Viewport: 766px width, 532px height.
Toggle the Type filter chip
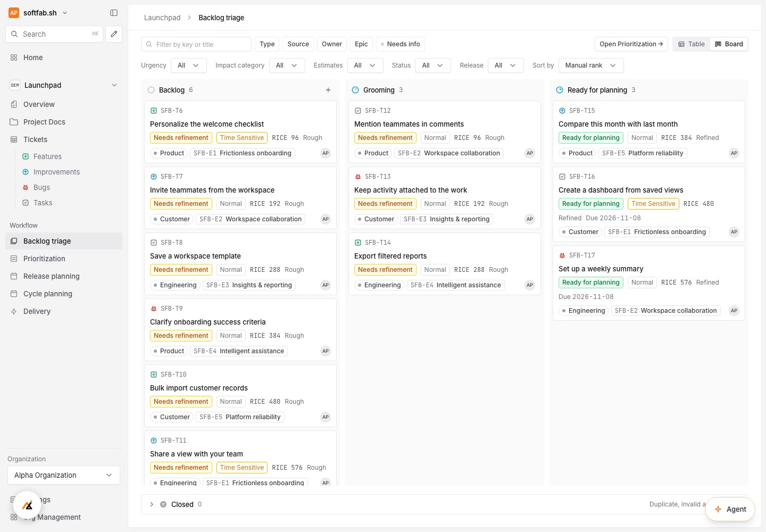click(x=267, y=44)
